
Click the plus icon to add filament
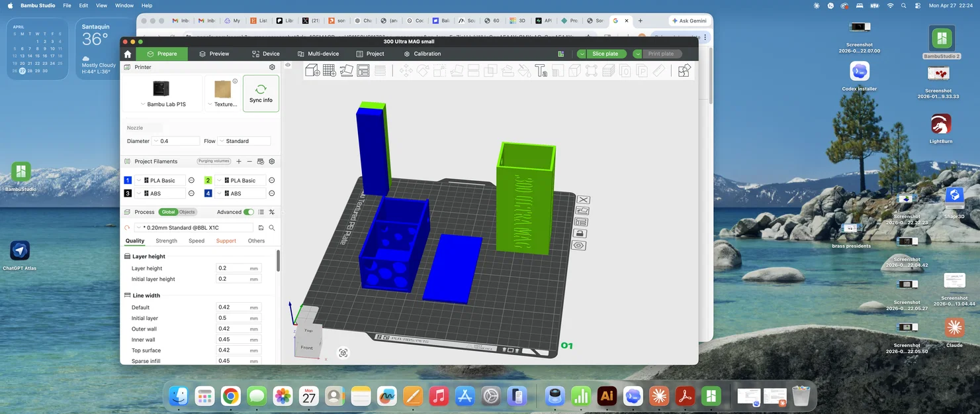tap(239, 161)
